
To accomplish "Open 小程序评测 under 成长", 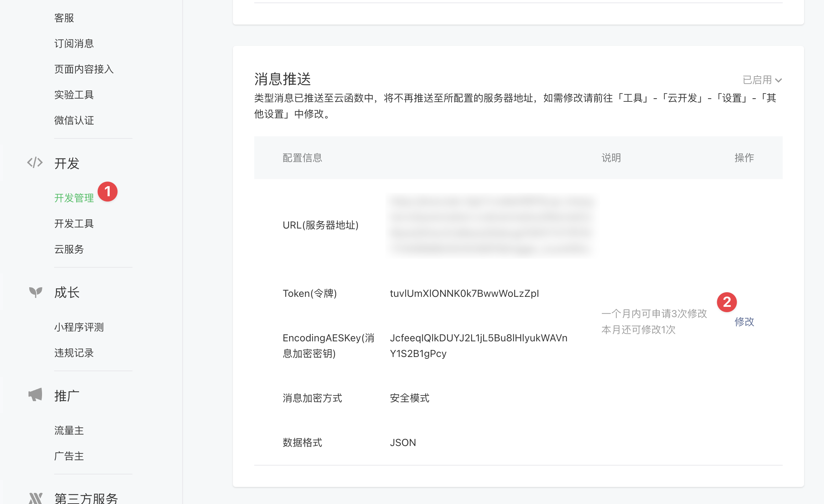I will [x=79, y=327].
